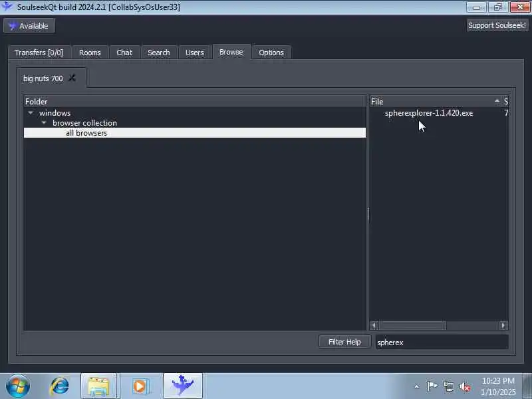Screen dimensions: 532x399
Task: Click the muted volume tray icon
Action: tap(465, 386)
